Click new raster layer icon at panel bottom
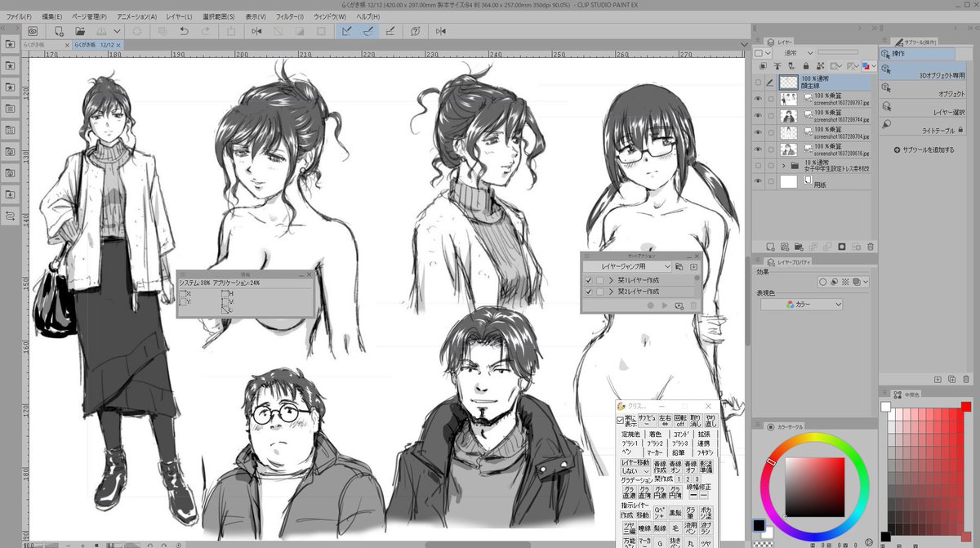This screenshot has height=548, width=980. (x=770, y=246)
